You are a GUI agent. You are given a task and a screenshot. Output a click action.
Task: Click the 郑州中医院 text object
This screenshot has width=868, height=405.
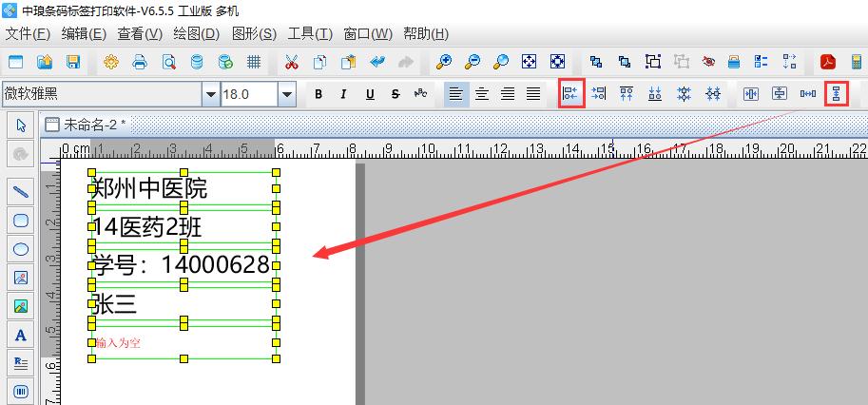tap(183, 189)
